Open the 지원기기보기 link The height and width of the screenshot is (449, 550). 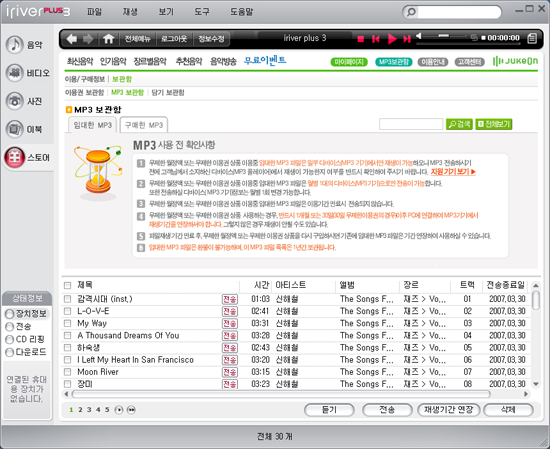[x=453, y=172]
